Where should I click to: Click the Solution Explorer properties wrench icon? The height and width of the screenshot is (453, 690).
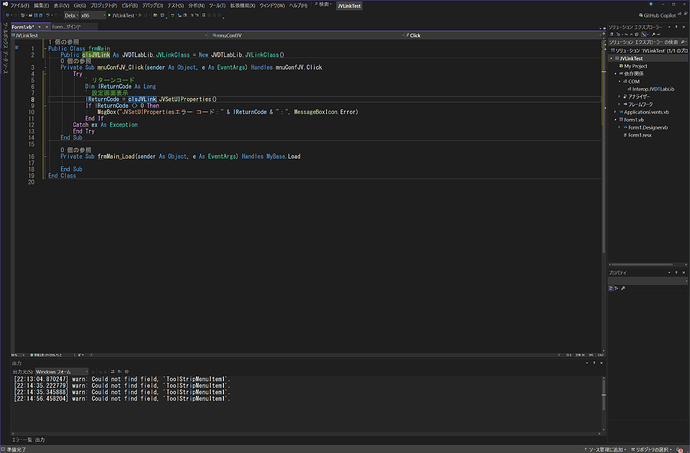(653, 34)
